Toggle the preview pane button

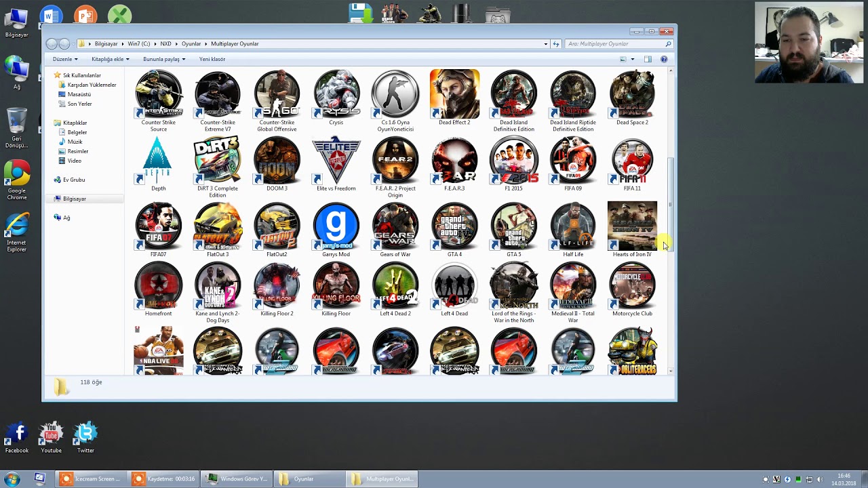tap(648, 59)
